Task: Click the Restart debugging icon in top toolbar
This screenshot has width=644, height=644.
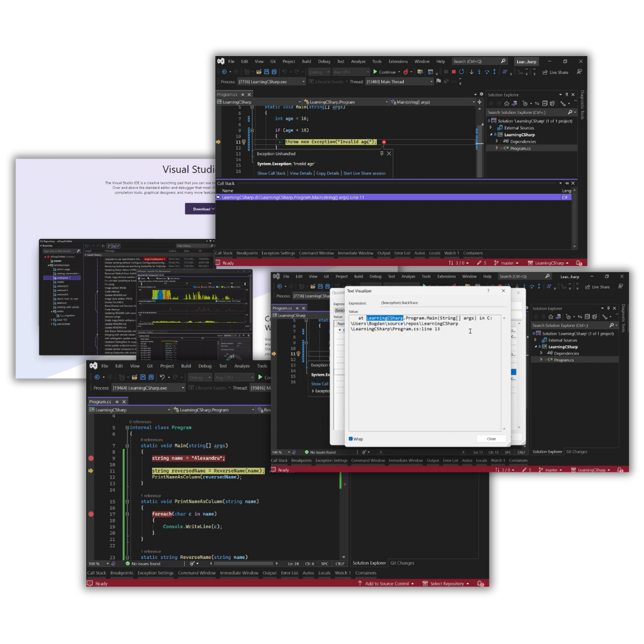Action: (x=461, y=72)
